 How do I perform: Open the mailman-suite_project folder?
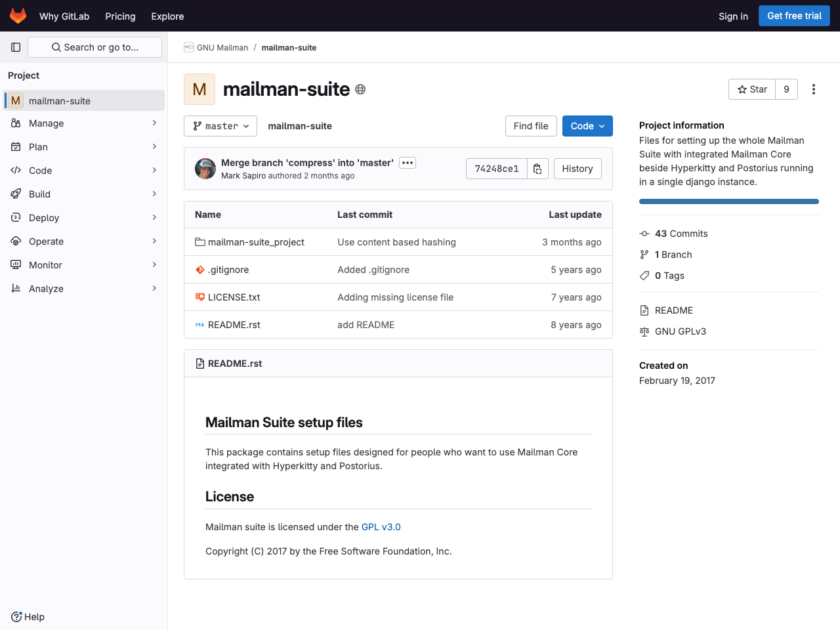[256, 242]
